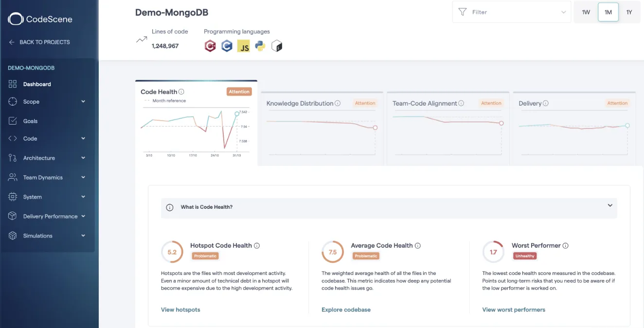This screenshot has width=644, height=328.
Task: Click the Code brackets icon
Action: pyautogui.click(x=13, y=139)
